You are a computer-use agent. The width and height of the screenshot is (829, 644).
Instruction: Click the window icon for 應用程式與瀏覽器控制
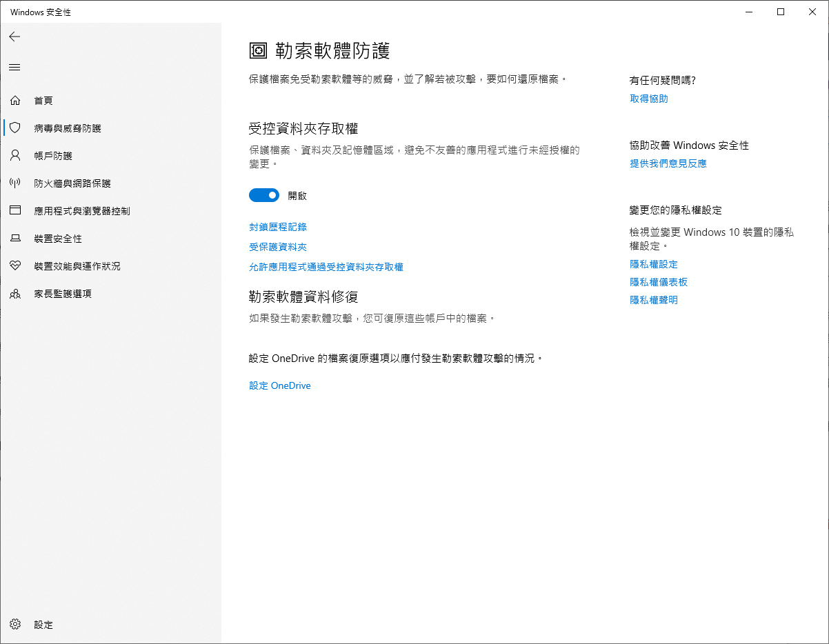point(15,211)
